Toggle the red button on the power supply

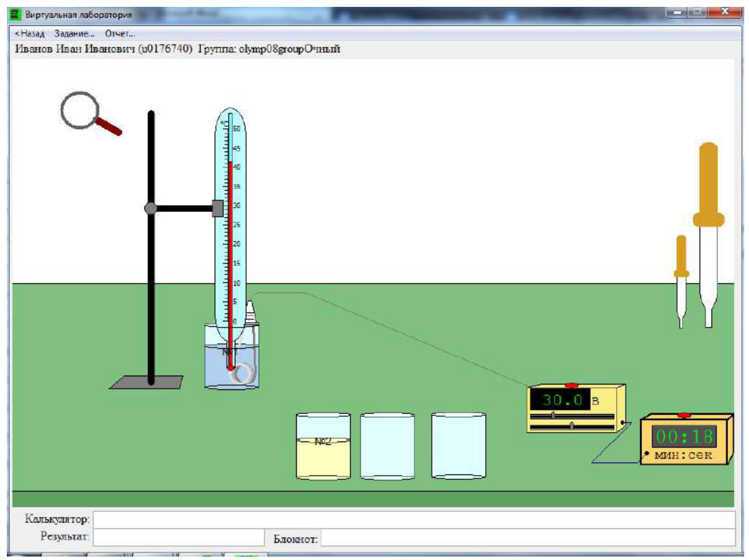[x=572, y=385]
